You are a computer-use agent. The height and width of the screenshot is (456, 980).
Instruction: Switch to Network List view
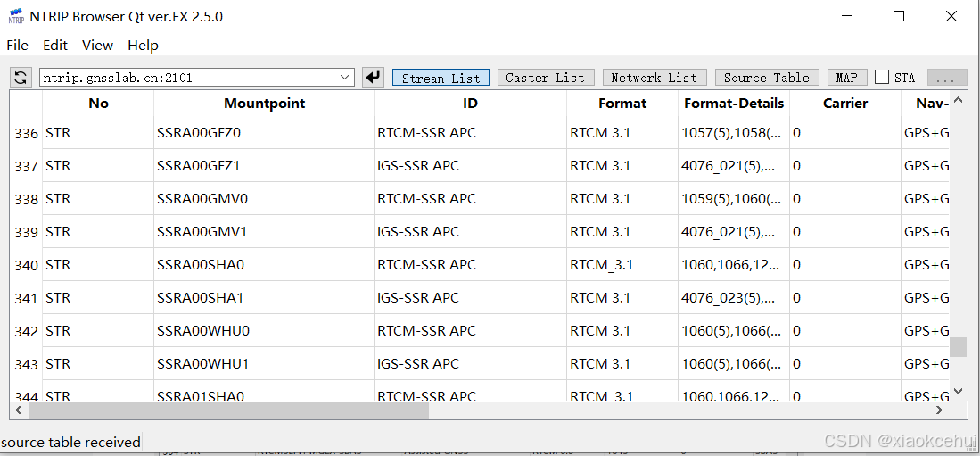[x=654, y=78]
